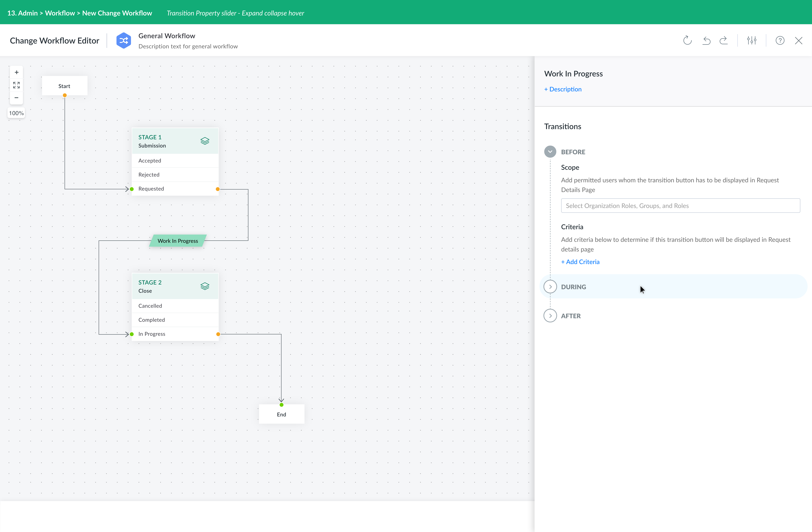Screen dimensions: 812x532
Task: Click the Add Criteria link
Action: point(580,262)
